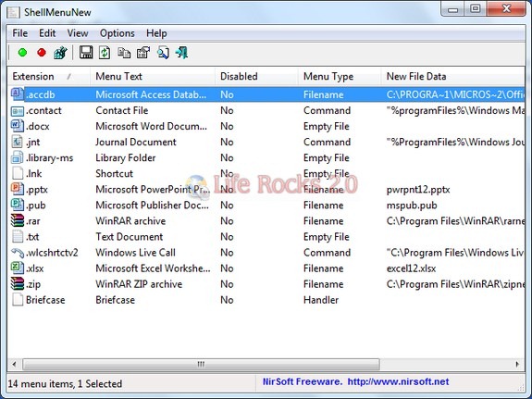The width and height of the screenshot is (532, 399).
Task: Sort by the Extension column header
Action: coord(48,77)
